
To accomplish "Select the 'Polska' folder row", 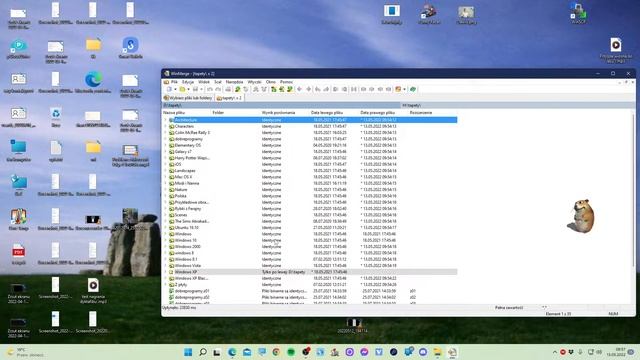I will point(310,196).
